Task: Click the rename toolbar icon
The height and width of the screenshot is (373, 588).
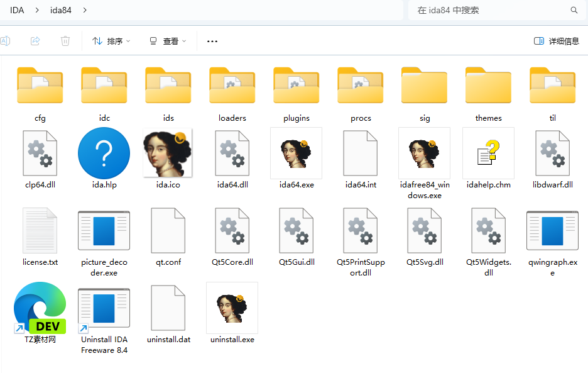Action: (x=5, y=41)
